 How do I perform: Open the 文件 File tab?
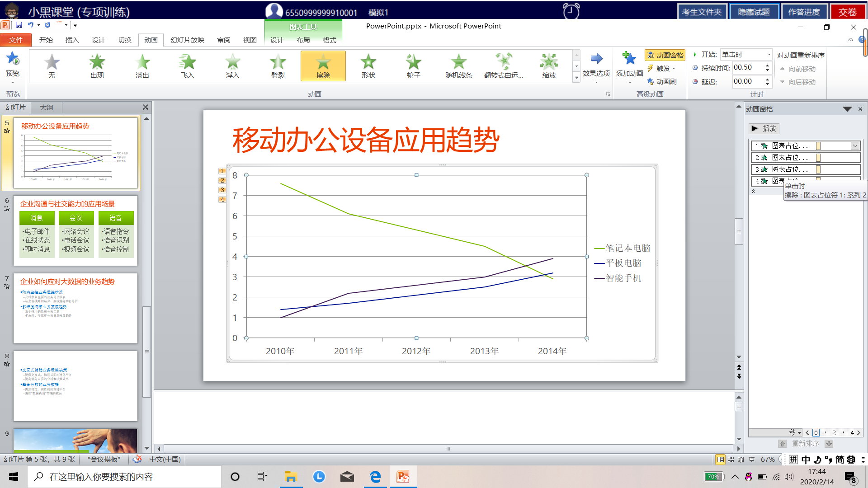pos(16,40)
